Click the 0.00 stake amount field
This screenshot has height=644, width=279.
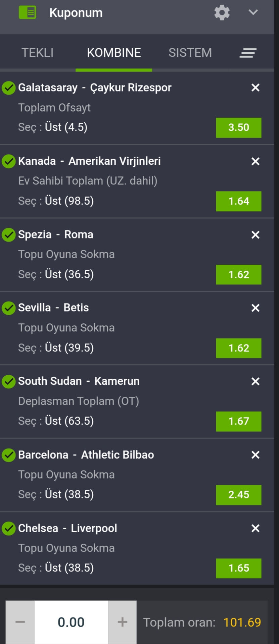tap(71, 622)
